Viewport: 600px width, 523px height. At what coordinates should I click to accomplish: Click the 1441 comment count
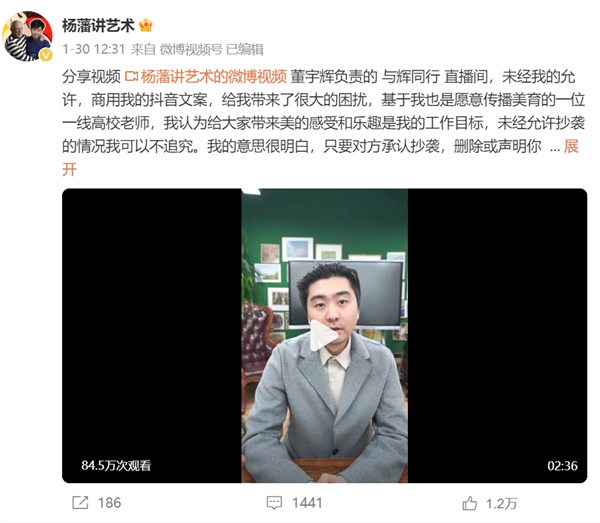pos(307,503)
